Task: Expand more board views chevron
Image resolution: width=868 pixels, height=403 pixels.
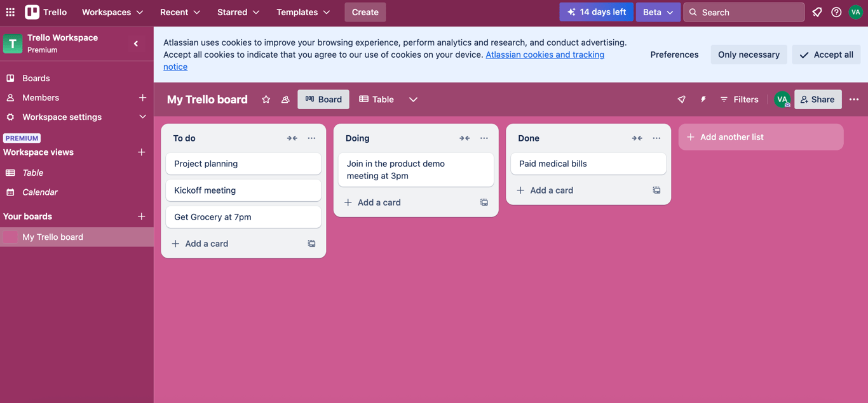Action: click(413, 100)
